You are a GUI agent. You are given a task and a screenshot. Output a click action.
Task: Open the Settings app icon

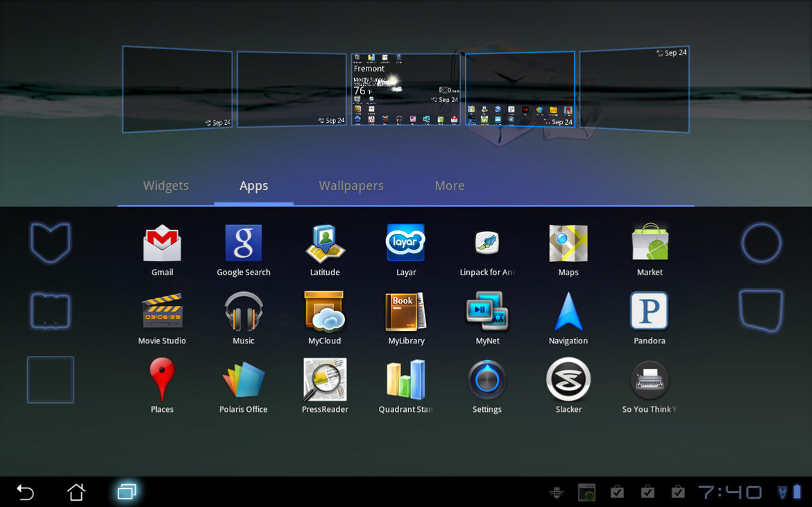487,380
